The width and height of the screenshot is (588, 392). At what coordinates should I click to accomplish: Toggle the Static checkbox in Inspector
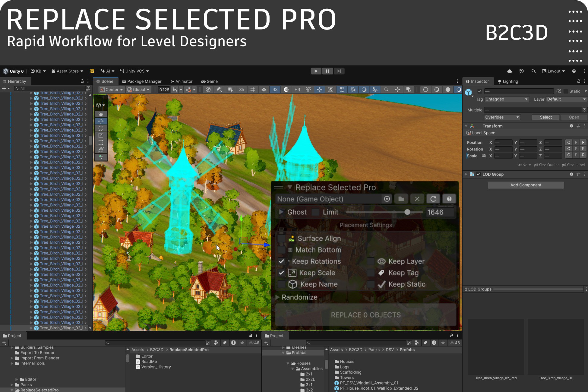tap(566, 91)
